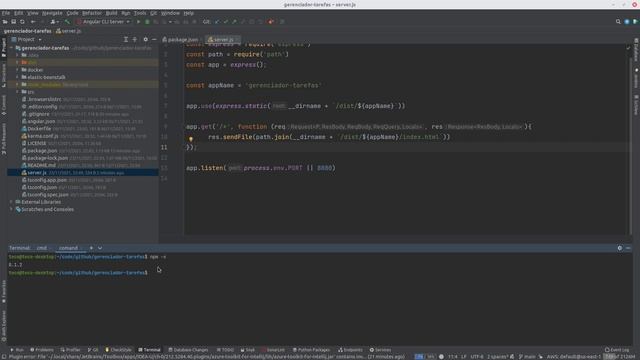
Task: Click the Project panel settings gear icon
Action: (x=145, y=40)
